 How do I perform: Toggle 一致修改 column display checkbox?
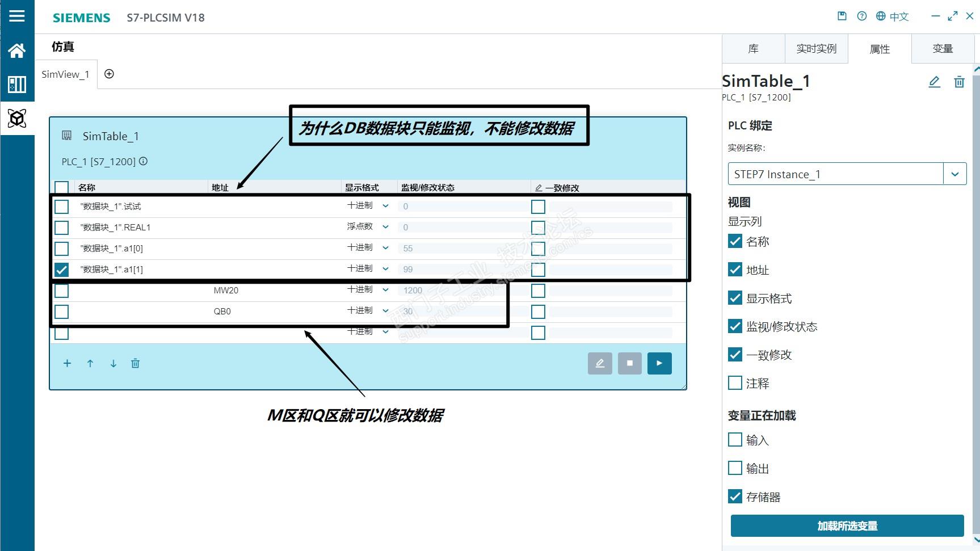735,355
